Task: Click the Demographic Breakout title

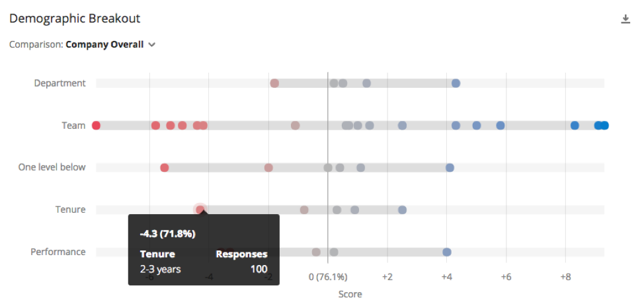Action: (x=75, y=19)
